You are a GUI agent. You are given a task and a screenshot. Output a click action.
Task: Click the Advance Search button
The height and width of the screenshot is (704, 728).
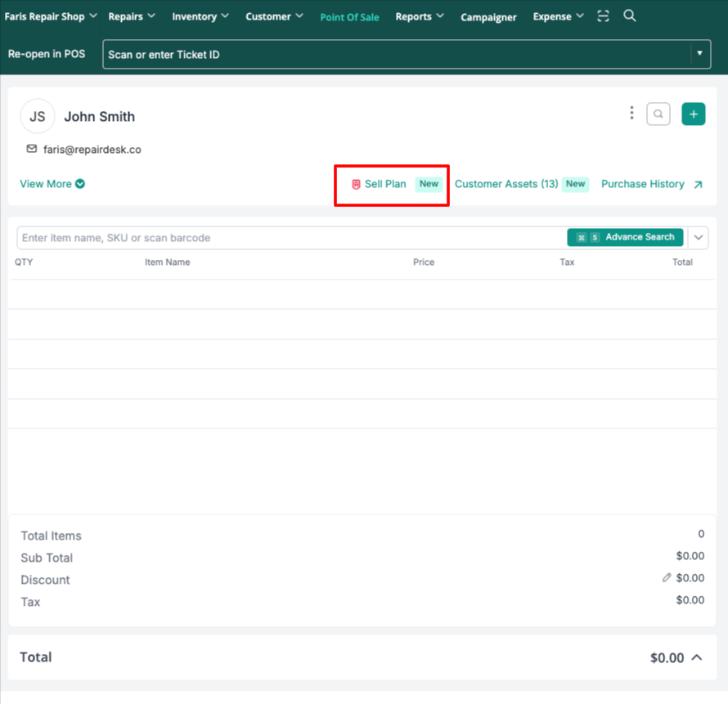pos(626,237)
